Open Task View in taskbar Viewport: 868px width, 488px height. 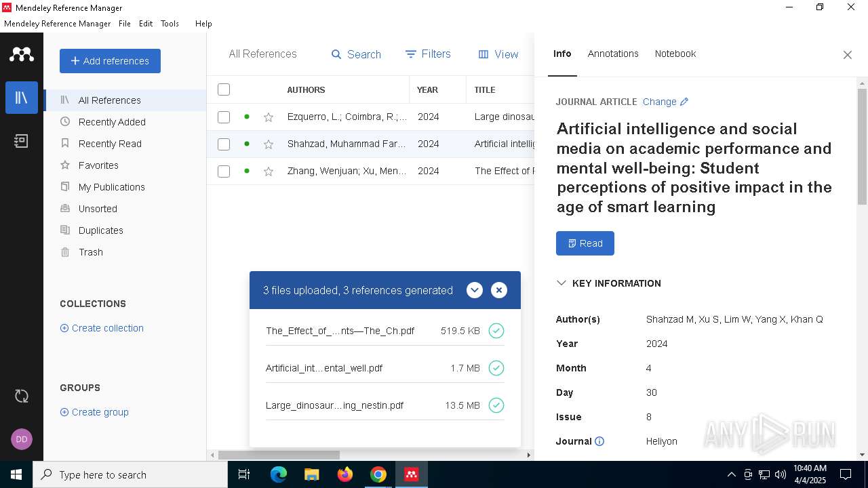pyautogui.click(x=244, y=474)
